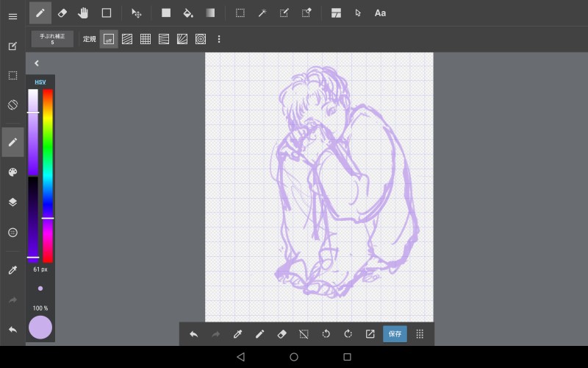Open the edit icon in left sidebar
588x368 pixels.
(x=12, y=46)
